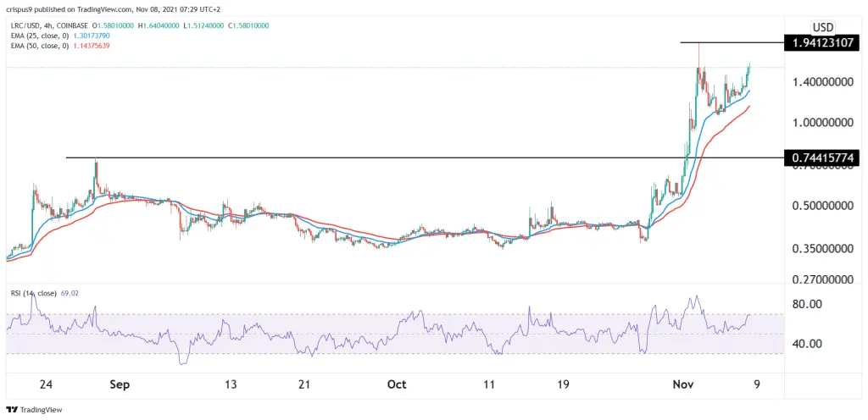Click the 40.00 RSI axis value
The width and height of the screenshot is (868, 420).
click(x=807, y=344)
